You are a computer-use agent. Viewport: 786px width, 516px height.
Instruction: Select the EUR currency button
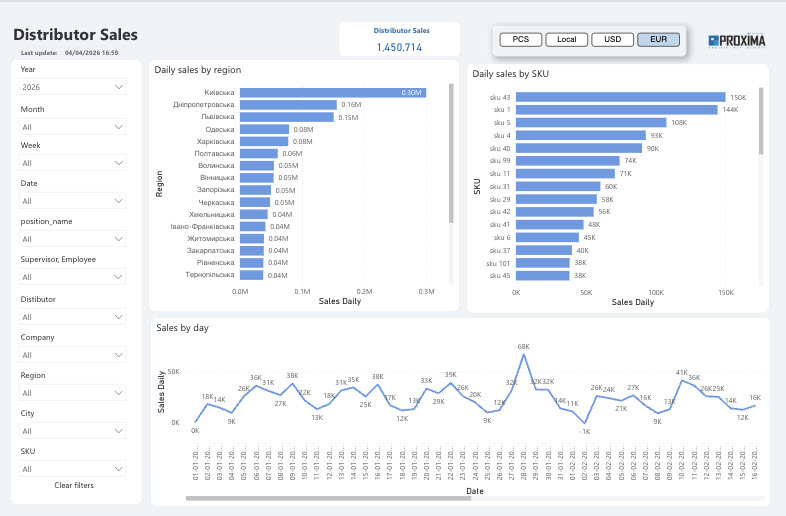coord(658,39)
